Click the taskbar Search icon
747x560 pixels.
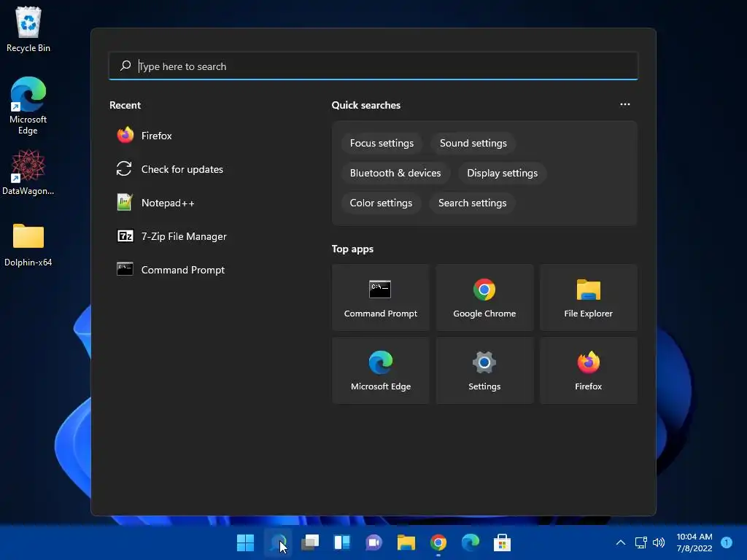pos(278,542)
